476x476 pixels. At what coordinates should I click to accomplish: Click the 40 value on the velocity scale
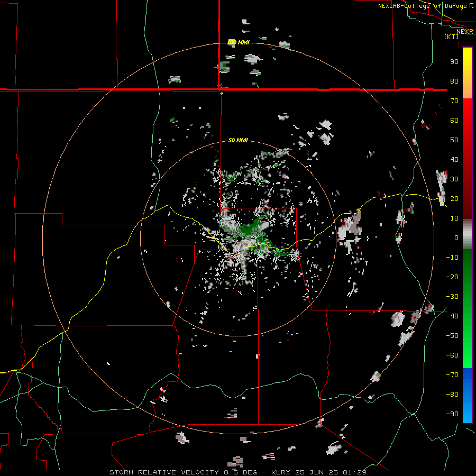click(454, 160)
